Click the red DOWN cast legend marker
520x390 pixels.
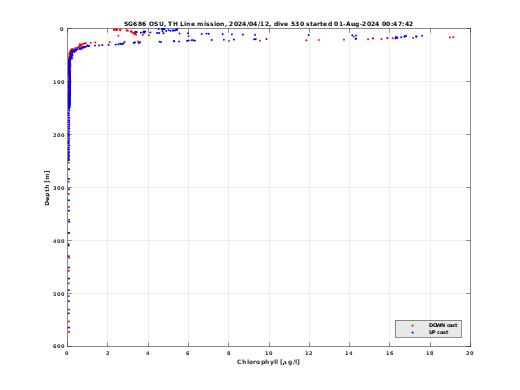pyautogui.click(x=412, y=325)
